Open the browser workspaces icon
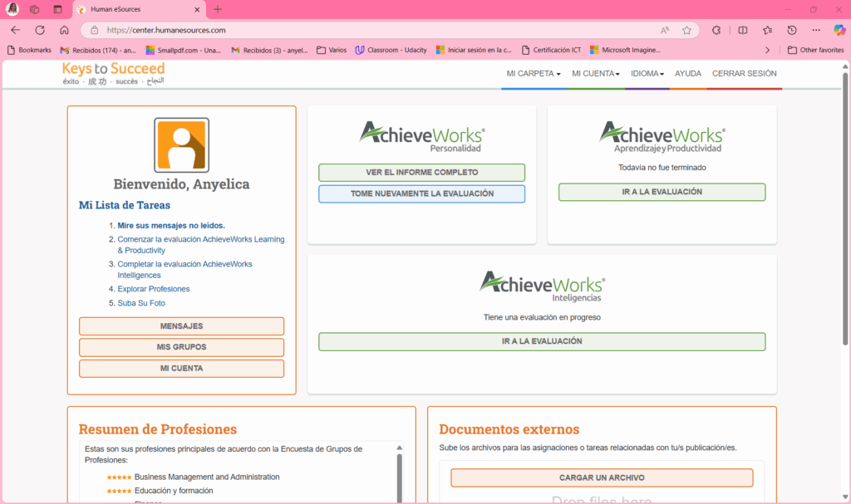This screenshot has height=504, width=851. [x=34, y=9]
